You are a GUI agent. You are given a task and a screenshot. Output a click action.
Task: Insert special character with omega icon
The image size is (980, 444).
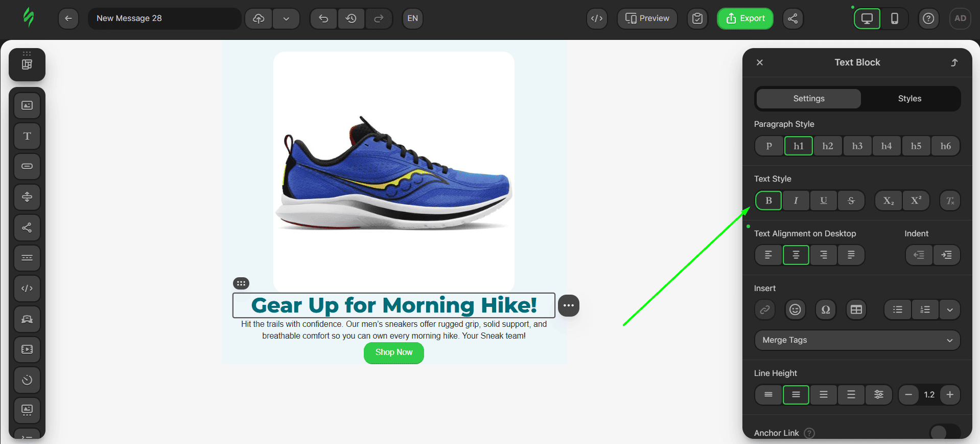[x=825, y=309]
